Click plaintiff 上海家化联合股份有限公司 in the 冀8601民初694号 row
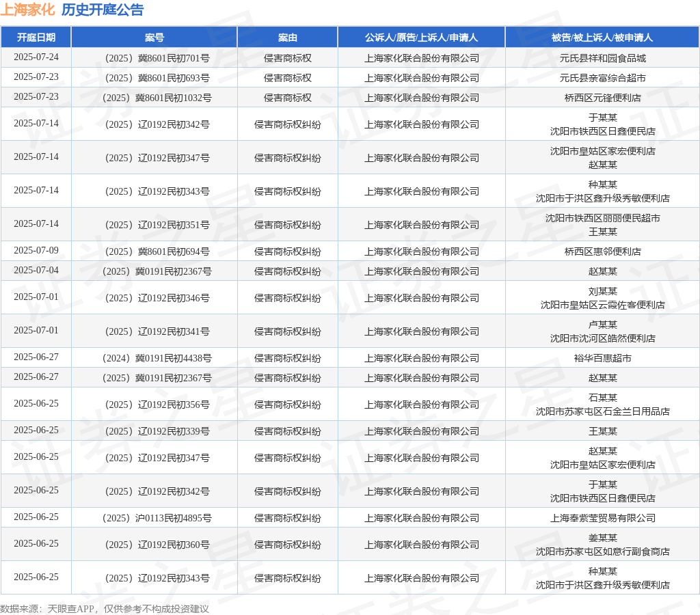The height and width of the screenshot is (615, 700). click(421, 251)
